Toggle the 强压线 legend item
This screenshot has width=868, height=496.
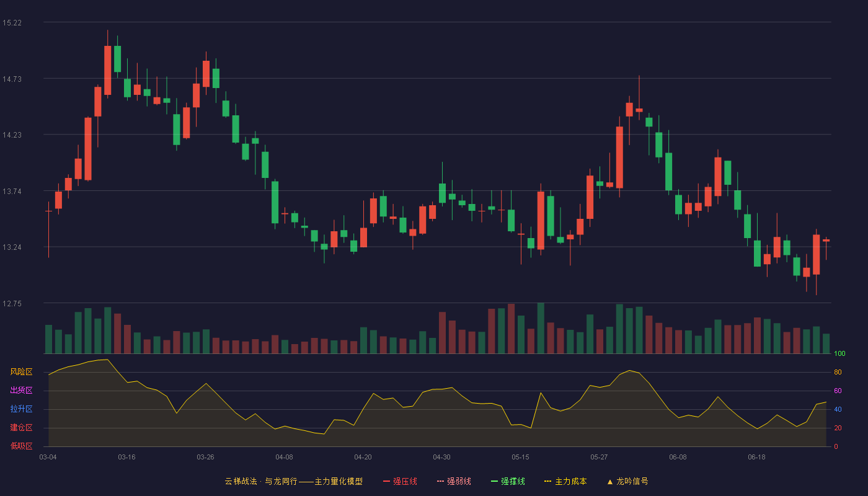point(400,481)
